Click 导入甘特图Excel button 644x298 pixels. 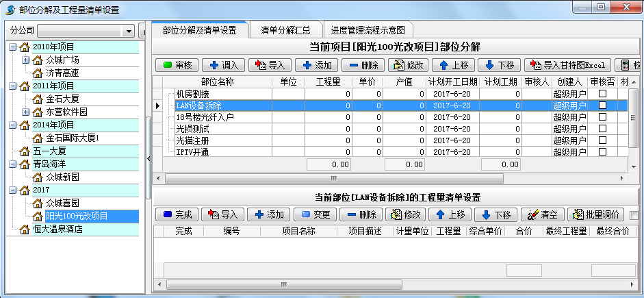point(567,65)
